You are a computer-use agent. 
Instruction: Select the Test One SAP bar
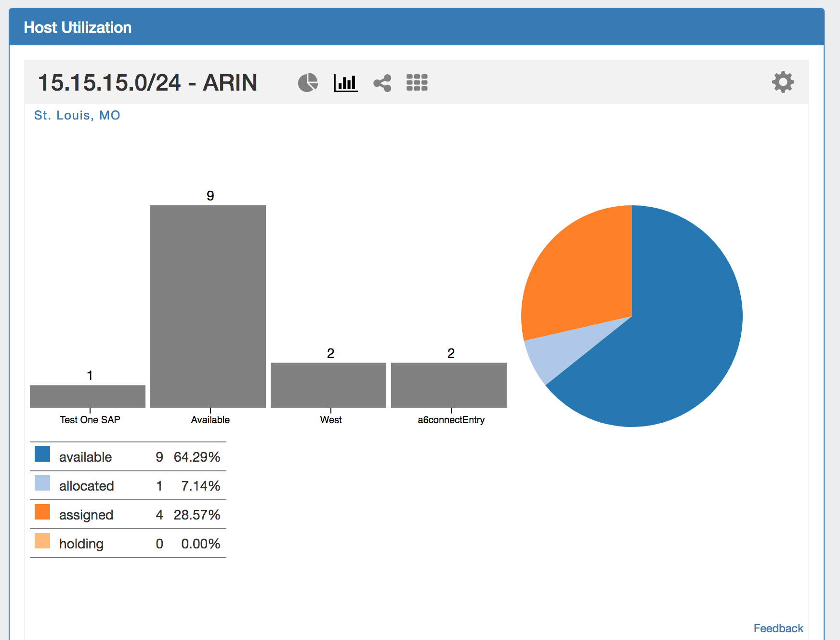(88, 396)
